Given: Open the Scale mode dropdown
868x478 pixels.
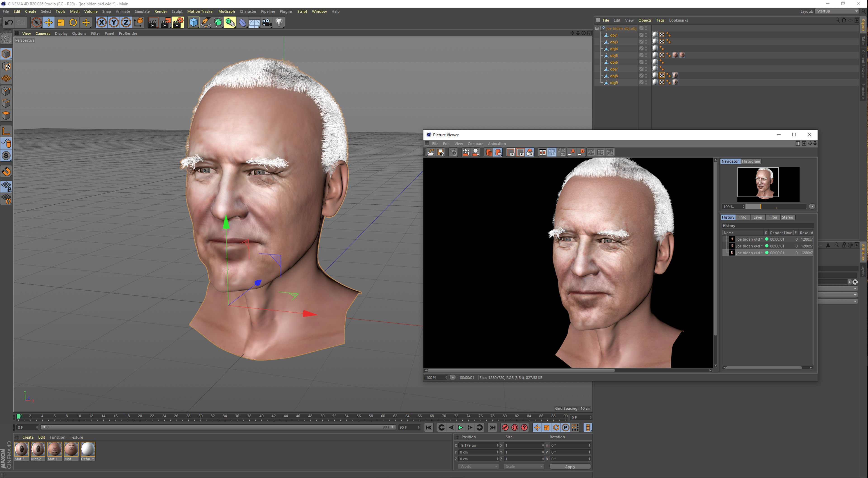Looking at the screenshot, I should [x=524, y=466].
